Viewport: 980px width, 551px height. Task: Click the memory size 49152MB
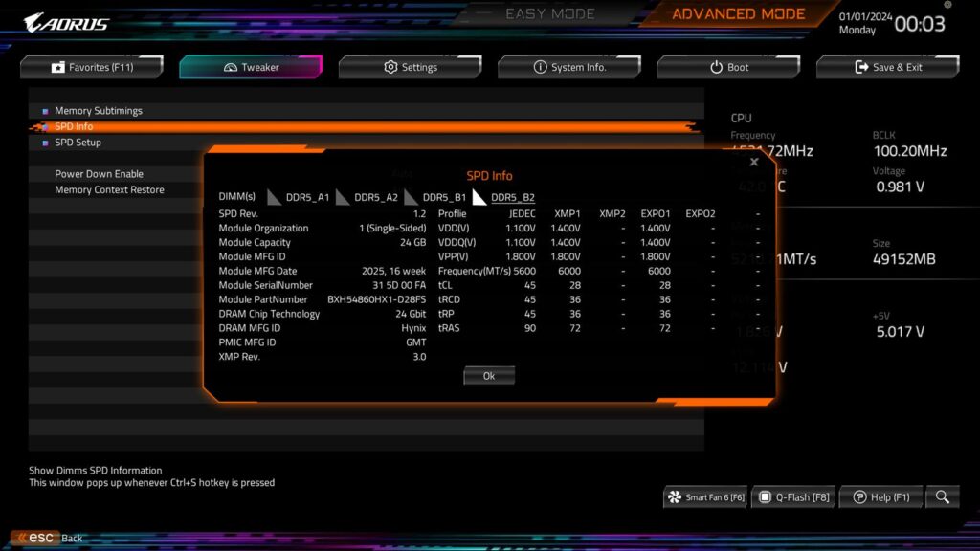(903, 259)
